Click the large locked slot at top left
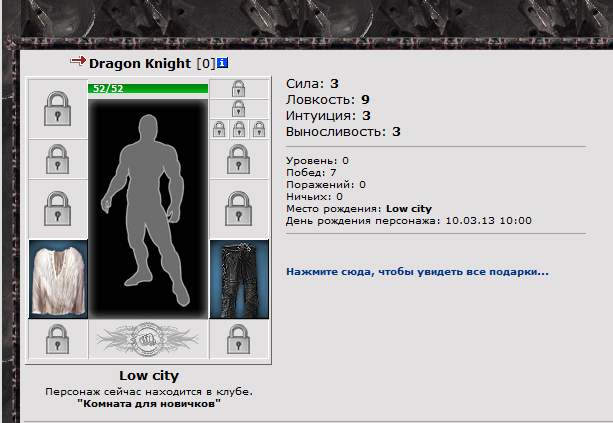613x423 pixels. pos(58,109)
